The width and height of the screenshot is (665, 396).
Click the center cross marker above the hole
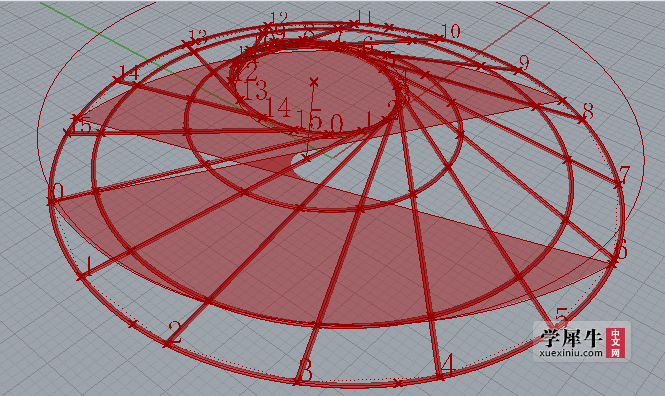click(x=314, y=81)
